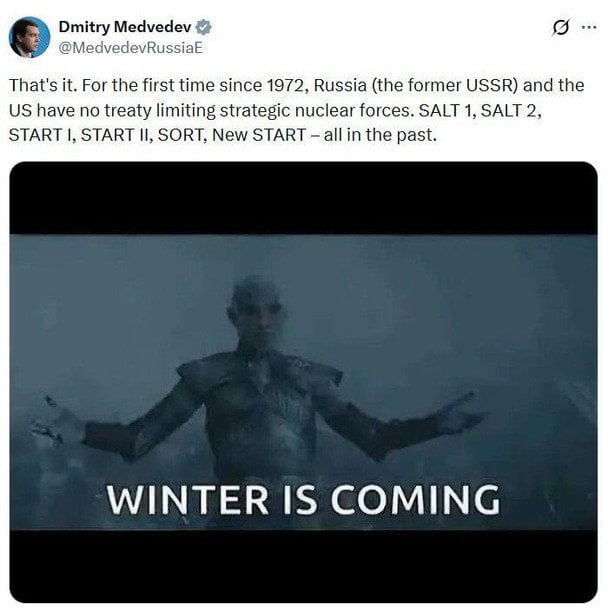Open the Grok explain-post icon
The width and height of the screenshot is (608, 610).
coord(561,28)
